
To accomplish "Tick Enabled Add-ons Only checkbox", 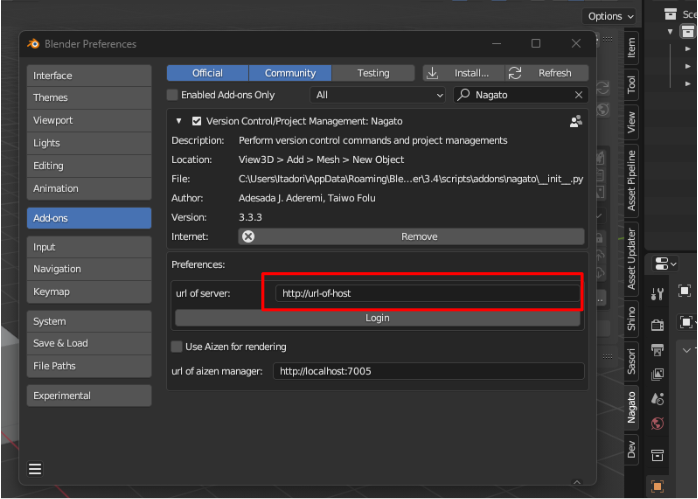I will (172, 95).
